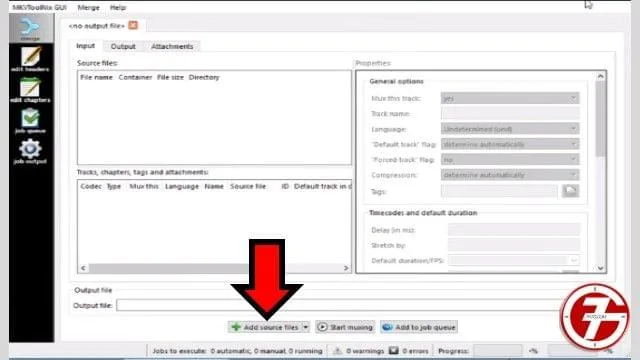640x360 pixels.
Task: Click Mux this column header
Action: point(144,186)
